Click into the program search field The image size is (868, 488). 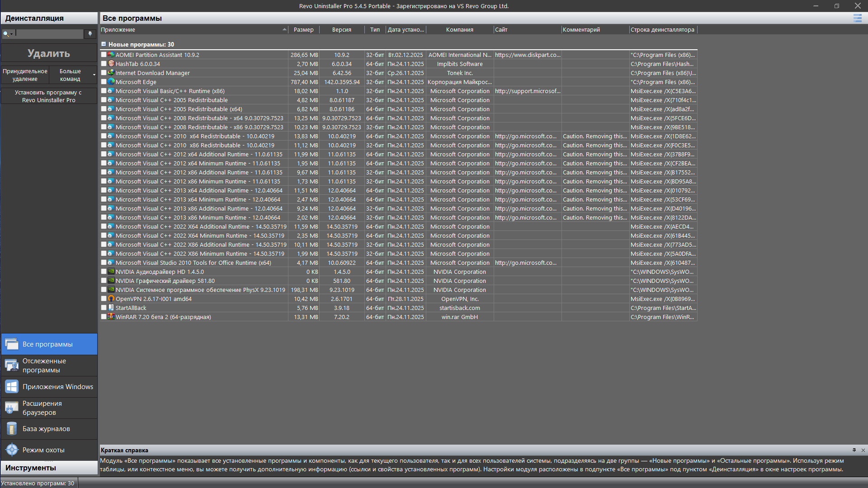coord(49,34)
